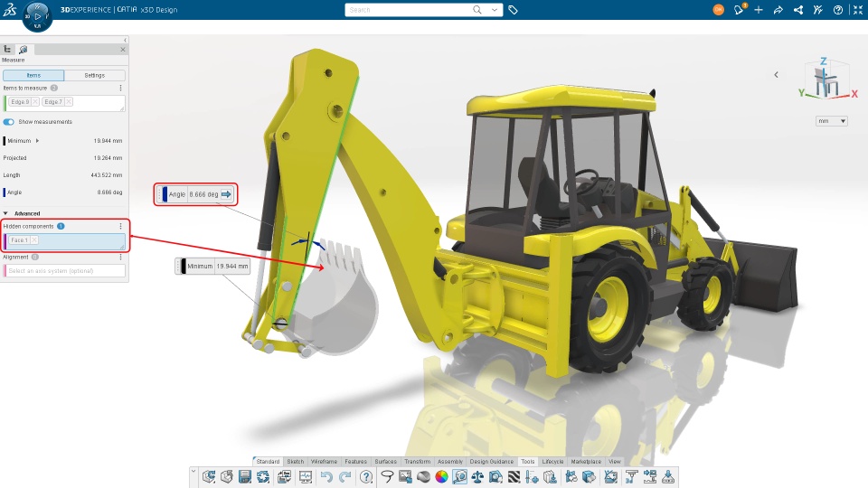This screenshot has height=488, width=868.
Task: Open the Features toolbar tab
Action: (355, 462)
